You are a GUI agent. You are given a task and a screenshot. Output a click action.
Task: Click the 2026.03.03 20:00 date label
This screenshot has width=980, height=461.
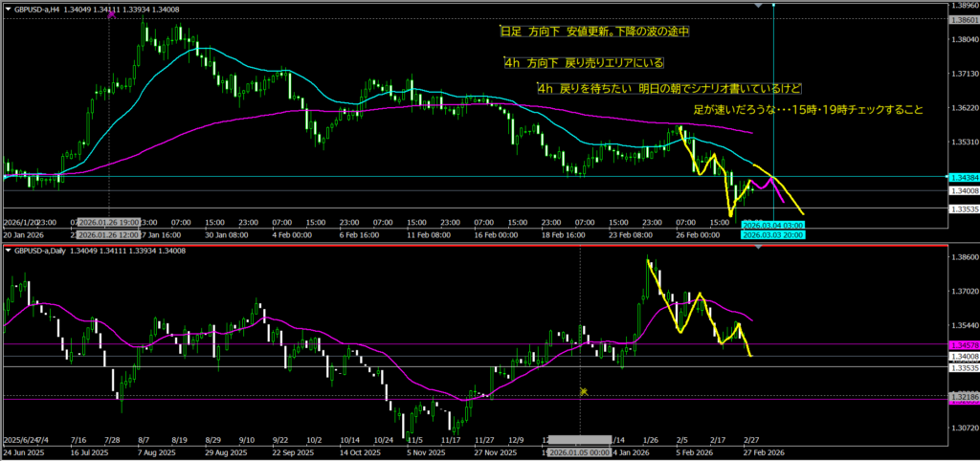point(772,233)
